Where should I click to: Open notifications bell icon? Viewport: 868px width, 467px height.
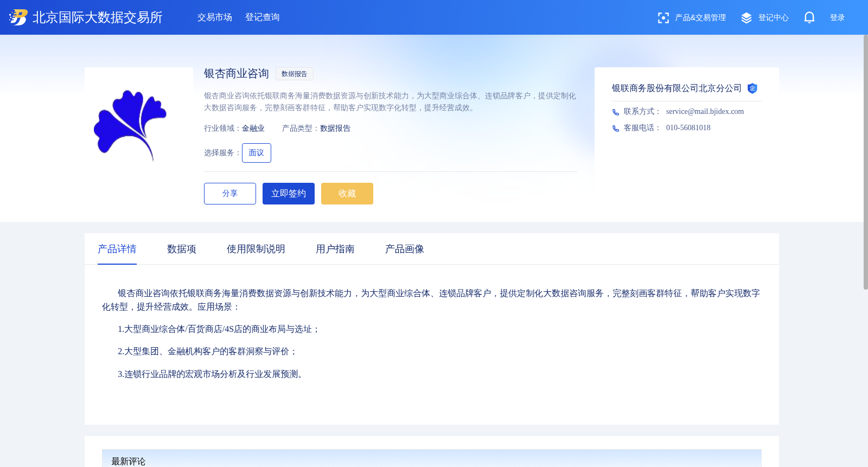coord(809,18)
